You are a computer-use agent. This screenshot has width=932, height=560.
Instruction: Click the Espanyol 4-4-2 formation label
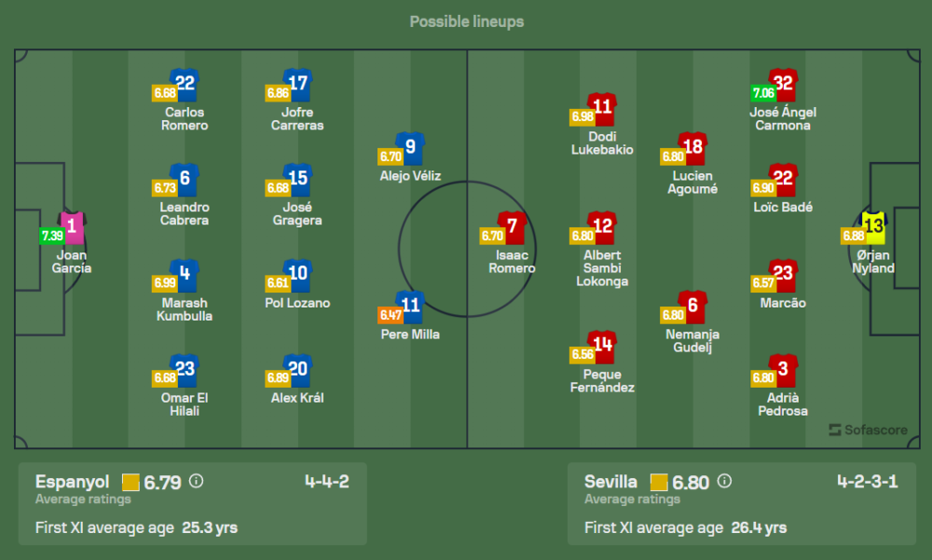(x=326, y=482)
